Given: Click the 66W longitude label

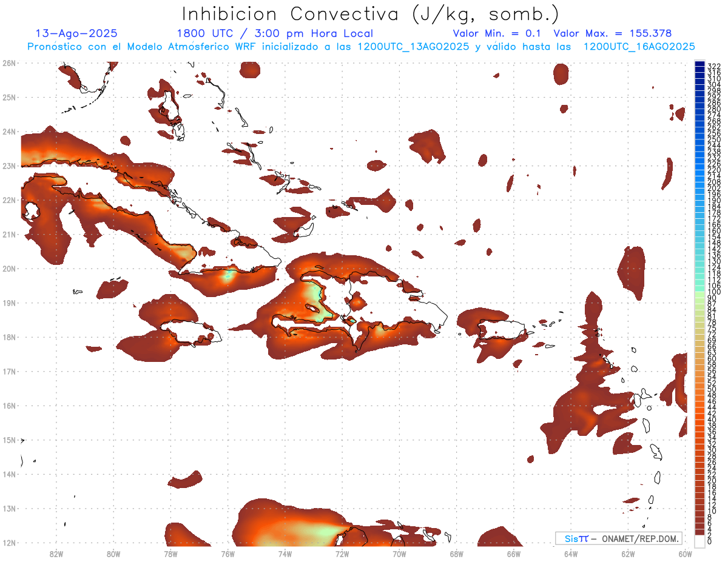Looking at the screenshot, I should [x=513, y=554].
